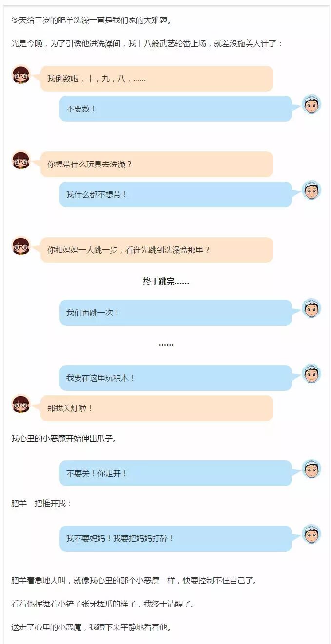Click the orange bubble "我倒数啦，十，九，八"

coord(156,79)
